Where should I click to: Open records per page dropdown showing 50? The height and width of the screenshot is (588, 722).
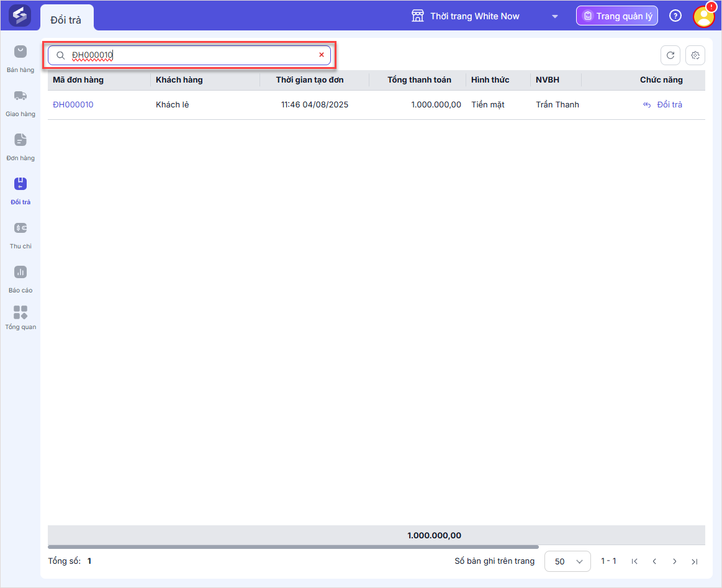567,561
